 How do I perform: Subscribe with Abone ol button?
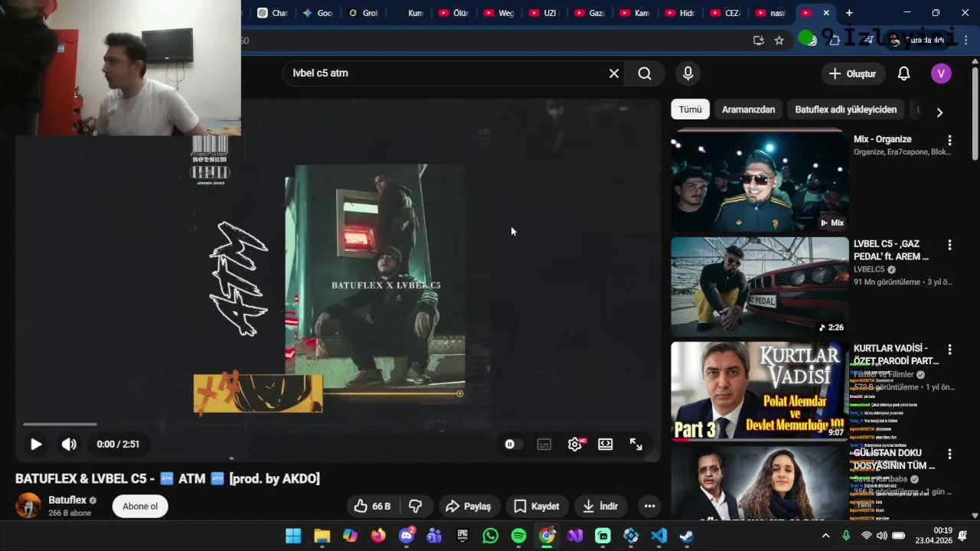tap(140, 506)
